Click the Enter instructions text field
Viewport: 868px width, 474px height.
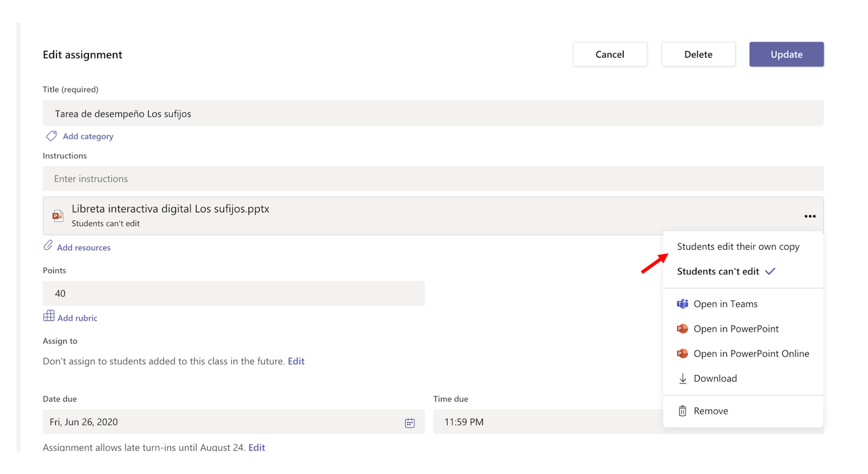pos(432,179)
